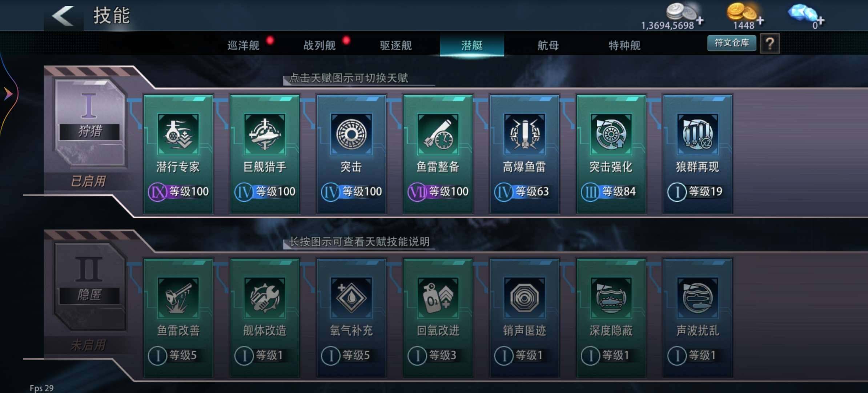Tap the 巨舰猎手 skill icon
This screenshot has width=868, height=393.
265,134
